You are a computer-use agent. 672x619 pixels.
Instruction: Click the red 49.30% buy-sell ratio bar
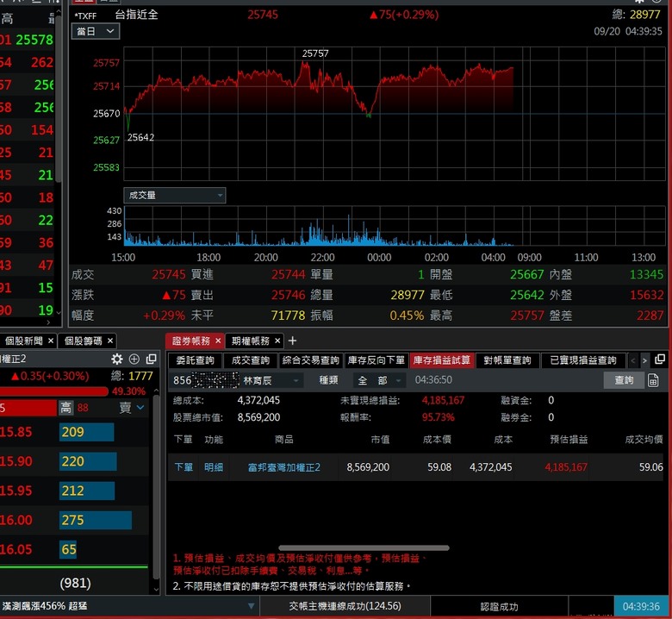click(53, 391)
